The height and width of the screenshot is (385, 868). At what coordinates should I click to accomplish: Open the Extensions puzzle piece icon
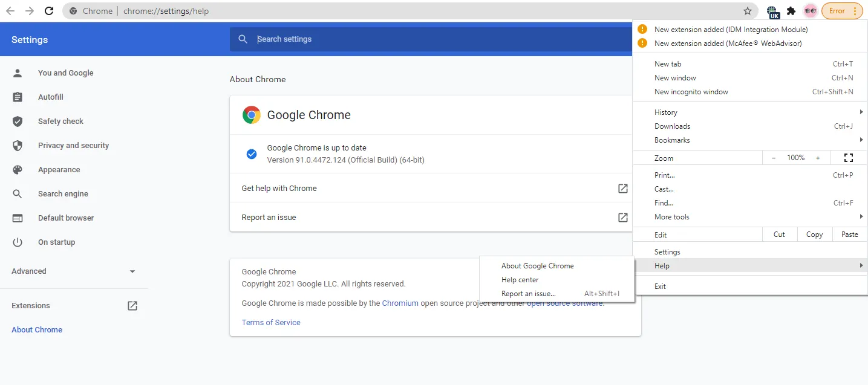tap(791, 11)
